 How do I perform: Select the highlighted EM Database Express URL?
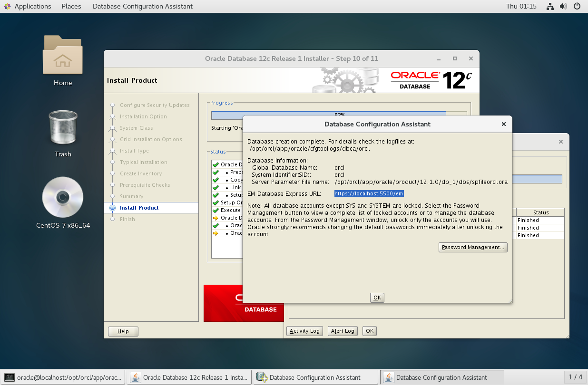pos(369,193)
